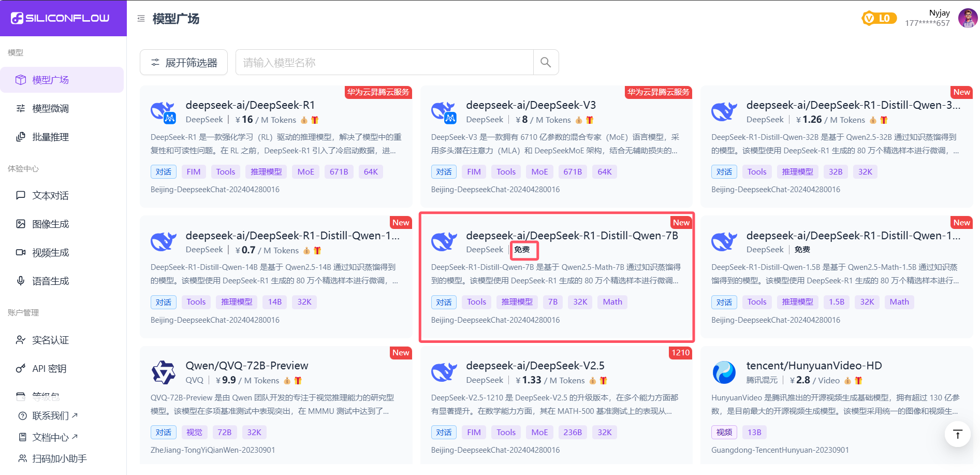980x475 pixels.
Task: Jump back to top with arrow button
Action: click(x=957, y=434)
